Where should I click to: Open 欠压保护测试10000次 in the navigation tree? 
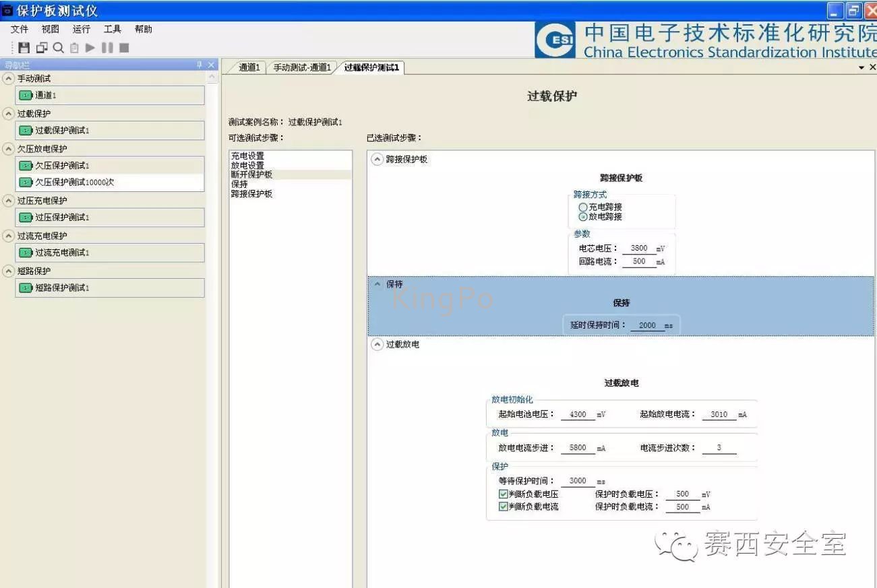[110, 183]
